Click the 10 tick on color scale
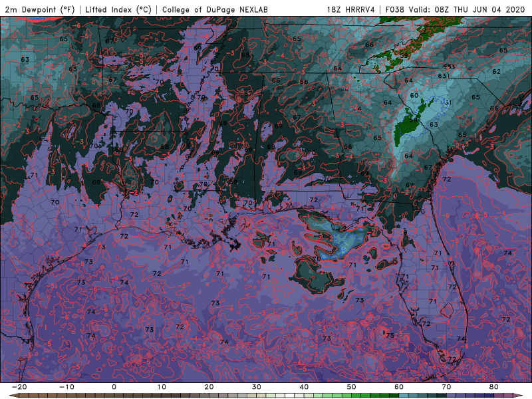532x399 pixels. tap(162, 387)
